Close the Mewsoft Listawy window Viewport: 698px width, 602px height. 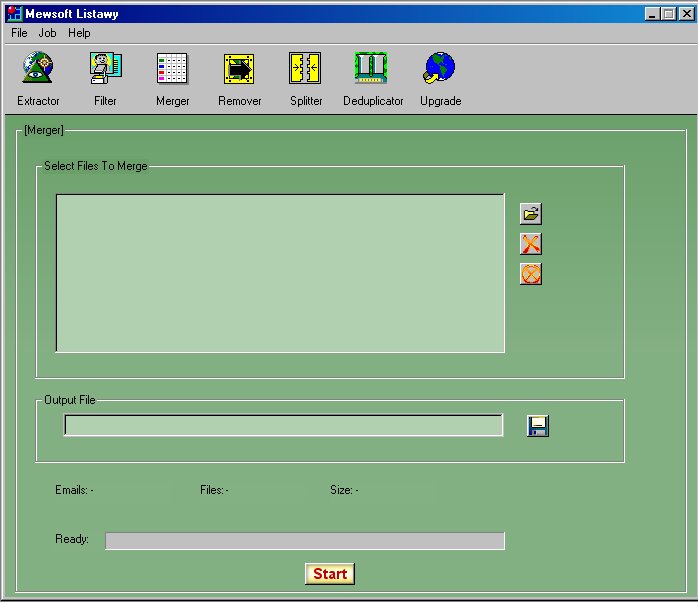click(687, 14)
